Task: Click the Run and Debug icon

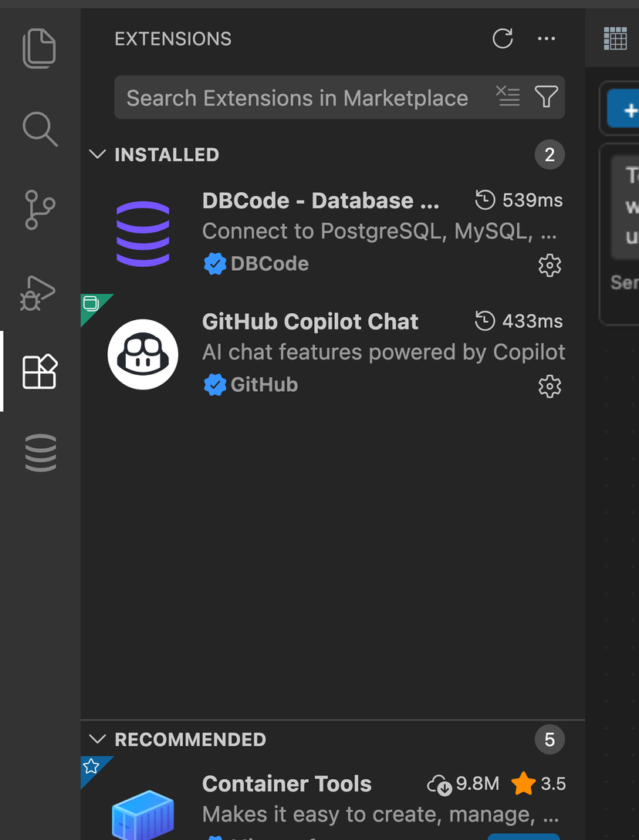Action: tap(39, 292)
